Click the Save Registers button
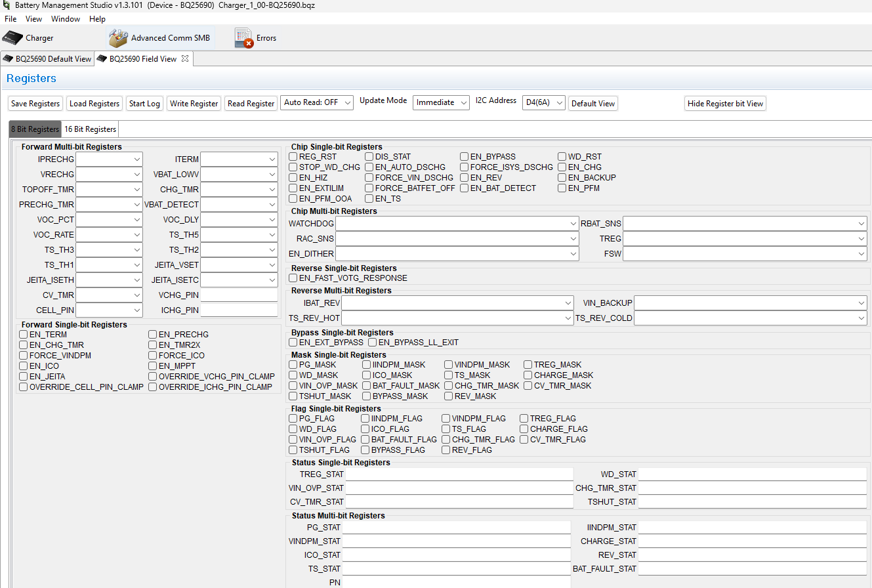 36,104
